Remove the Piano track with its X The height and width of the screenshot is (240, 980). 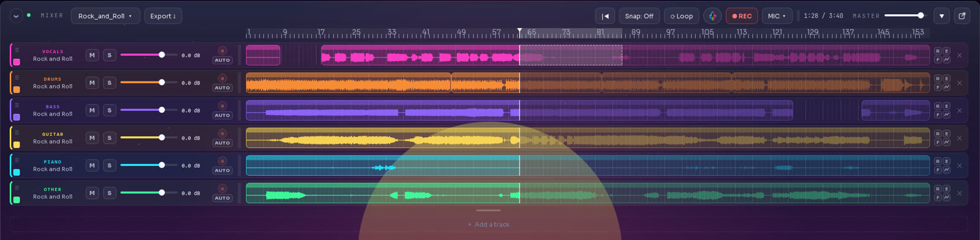coord(960,165)
